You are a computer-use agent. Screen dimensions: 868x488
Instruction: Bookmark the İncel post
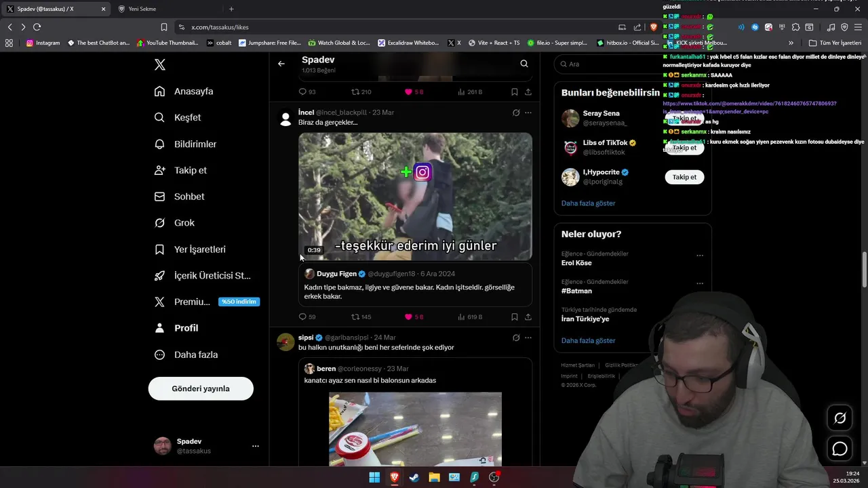515,317
